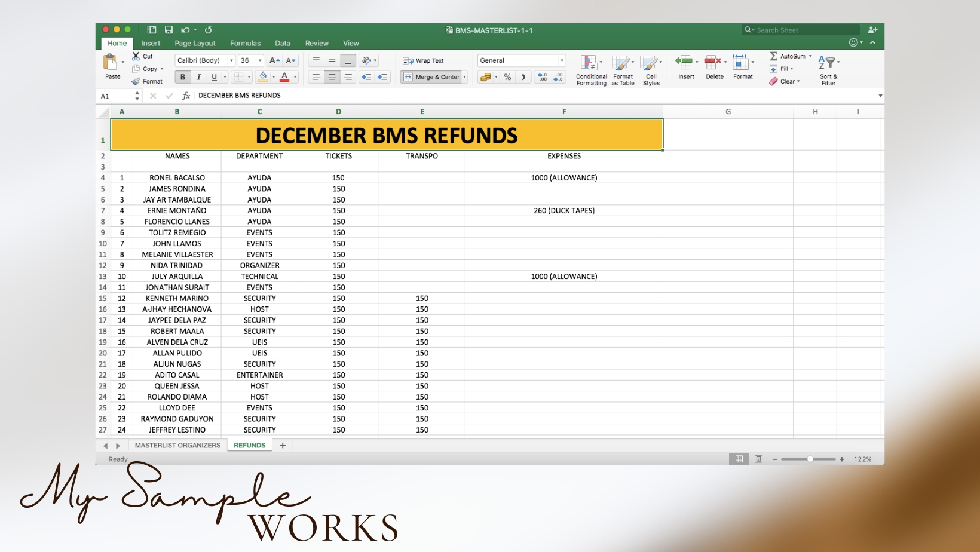
Task: Click the Redo icon in the title bar
Action: 208,30
